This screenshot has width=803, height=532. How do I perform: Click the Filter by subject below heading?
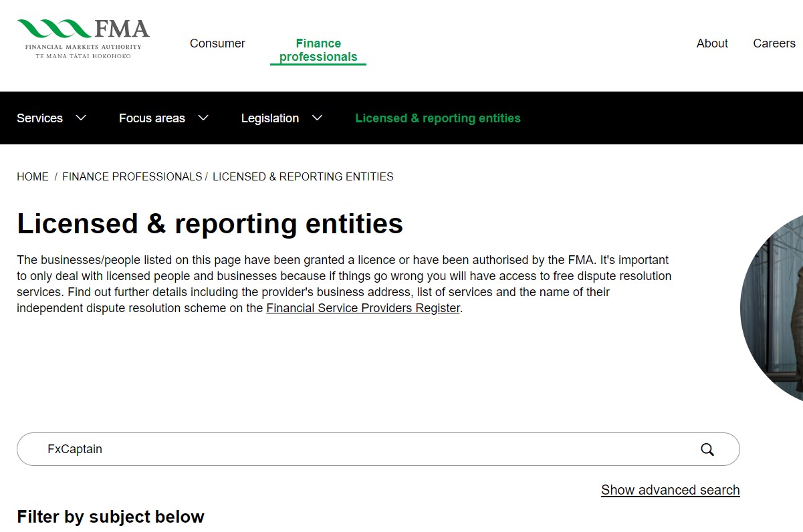(x=110, y=517)
